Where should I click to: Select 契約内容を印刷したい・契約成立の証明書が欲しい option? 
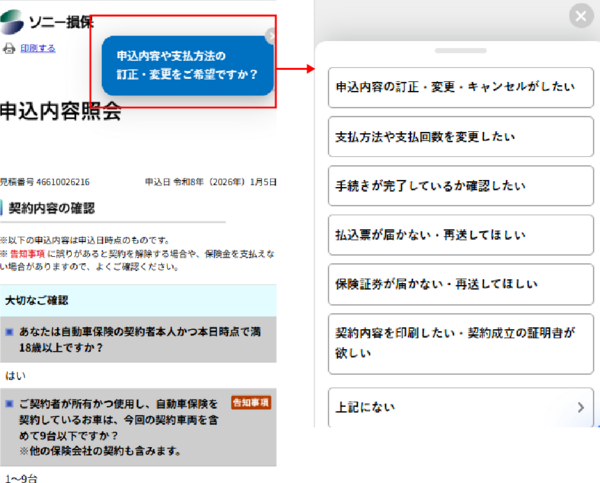coord(461,343)
